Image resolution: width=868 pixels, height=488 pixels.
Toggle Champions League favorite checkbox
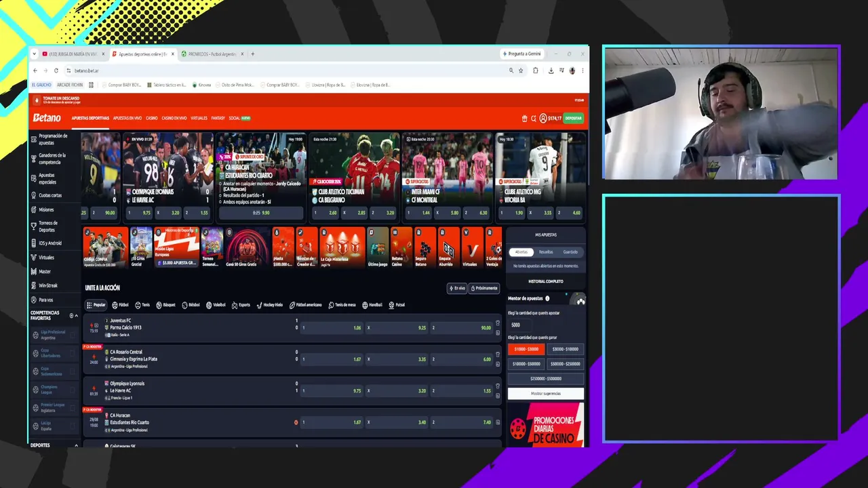[73, 390]
